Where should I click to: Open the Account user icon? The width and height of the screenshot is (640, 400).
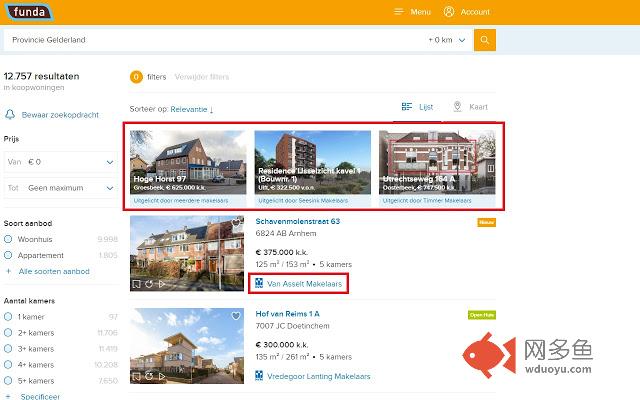[x=449, y=12]
